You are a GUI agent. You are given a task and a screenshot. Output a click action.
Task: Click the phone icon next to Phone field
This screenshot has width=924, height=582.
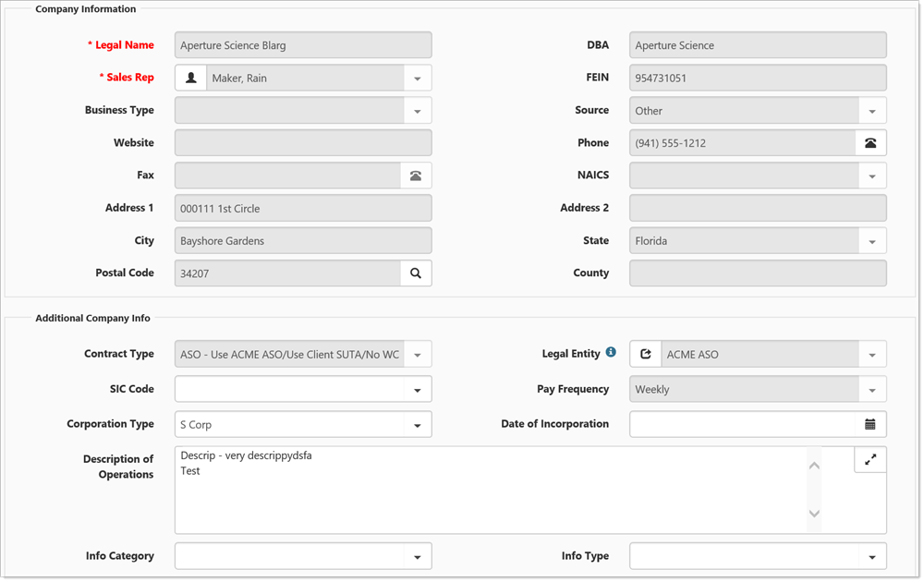point(870,143)
